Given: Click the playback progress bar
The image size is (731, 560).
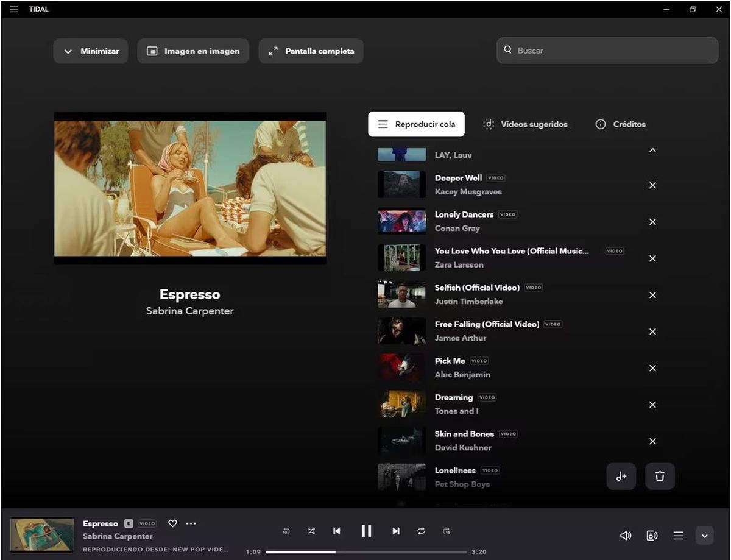Looking at the screenshot, I should click(366, 552).
